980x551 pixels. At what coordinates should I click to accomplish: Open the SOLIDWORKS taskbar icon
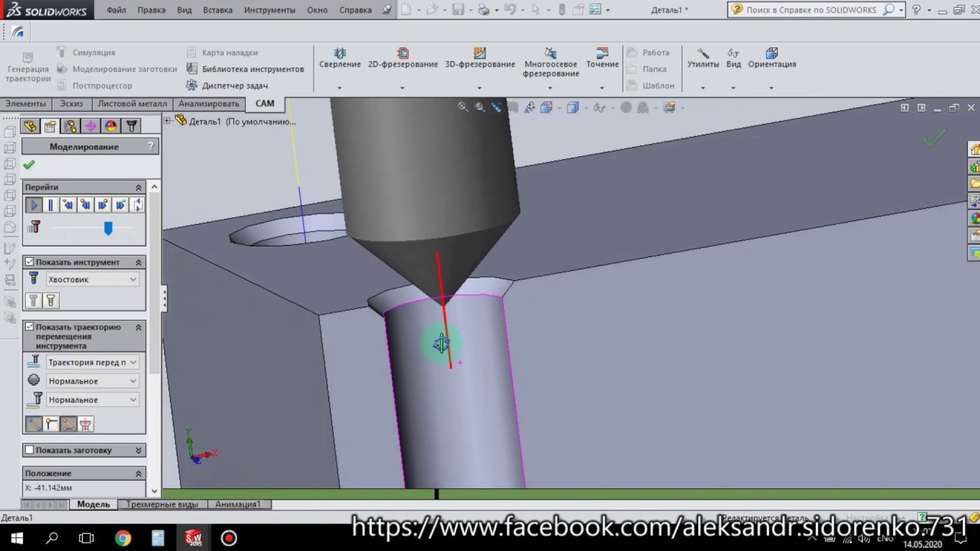point(193,539)
